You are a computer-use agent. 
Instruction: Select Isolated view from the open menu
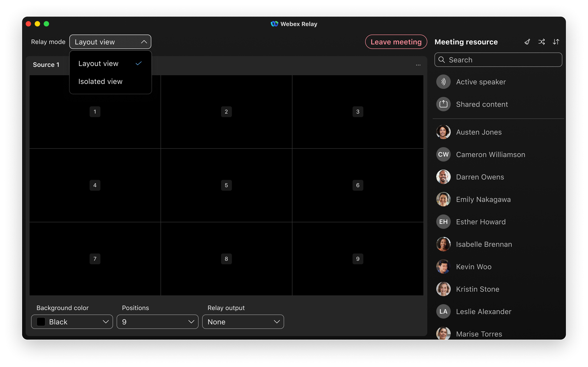100,81
